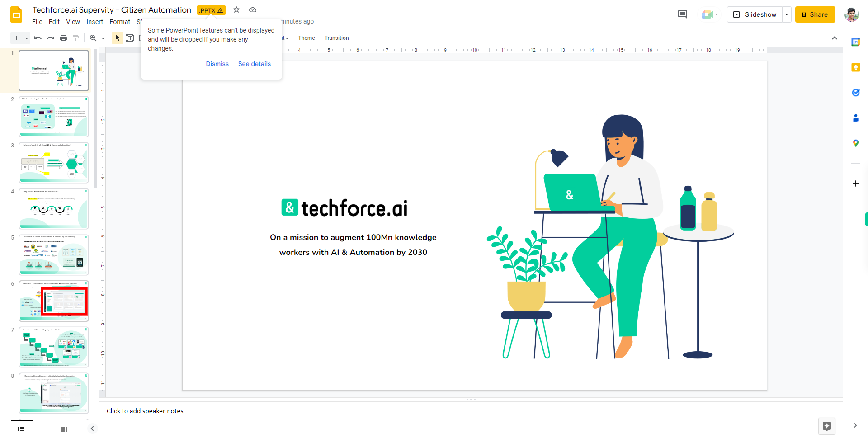Click the presentation title text
868x438 pixels.
click(112, 10)
